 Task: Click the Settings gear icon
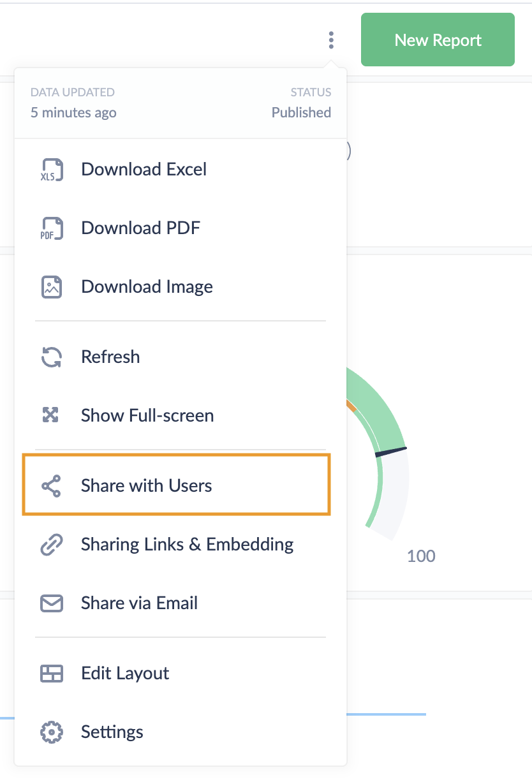[51, 732]
